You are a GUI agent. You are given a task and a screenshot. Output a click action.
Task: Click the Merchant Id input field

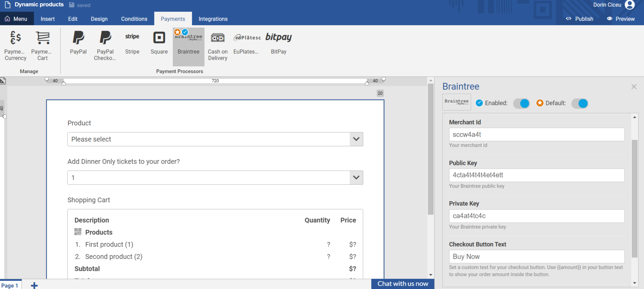[536, 135]
